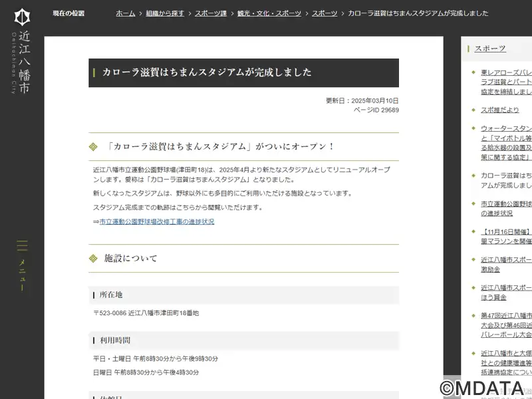This screenshot has width=532, height=399.
Task: Click the 施設について section heading
Action: click(130, 258)
